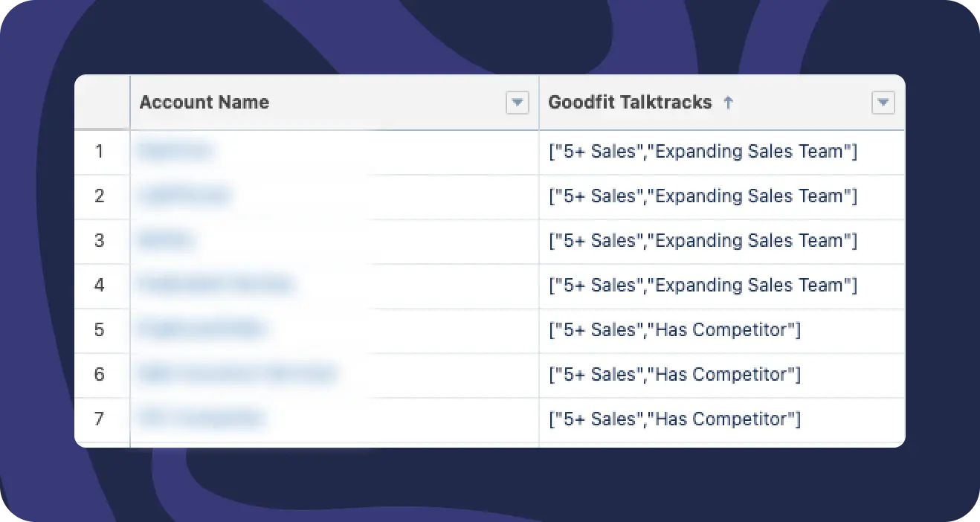The height and width of the screenshot is (522, 980).
Task: Open the Account Name column dropdown
Action: [518, 103]
